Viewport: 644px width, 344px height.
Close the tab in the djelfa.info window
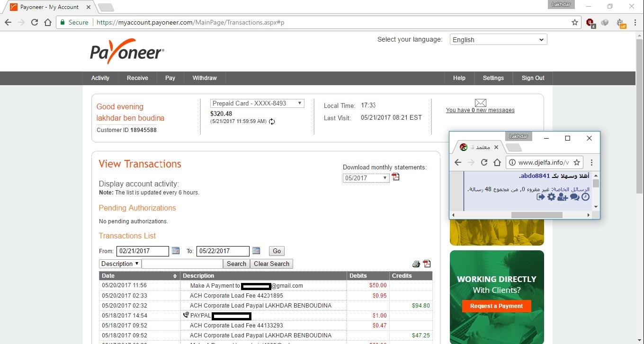pyautogui.click(x=496, y=147)
